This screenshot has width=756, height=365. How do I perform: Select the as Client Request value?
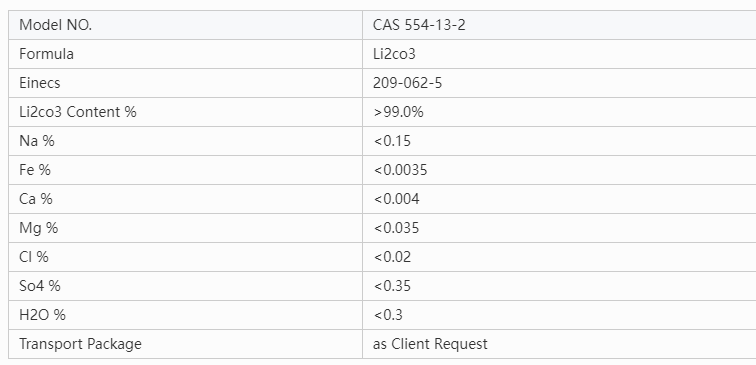(430, 344)
